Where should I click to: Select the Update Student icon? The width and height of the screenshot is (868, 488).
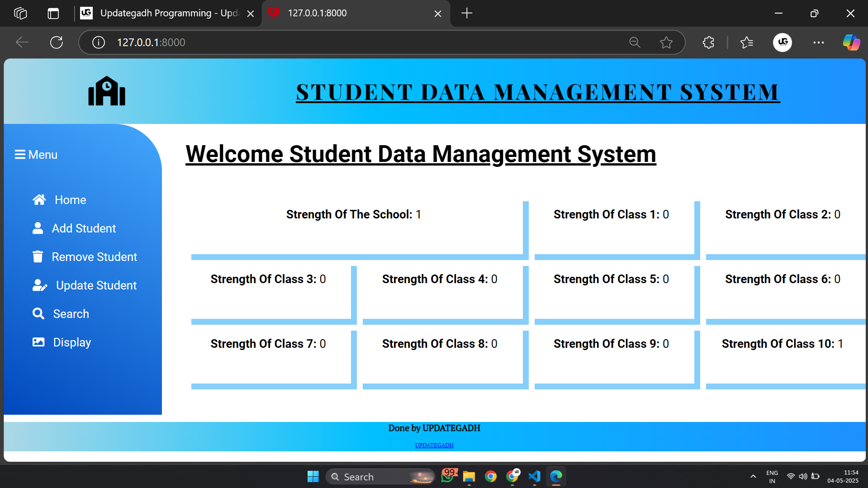point(40,285)
